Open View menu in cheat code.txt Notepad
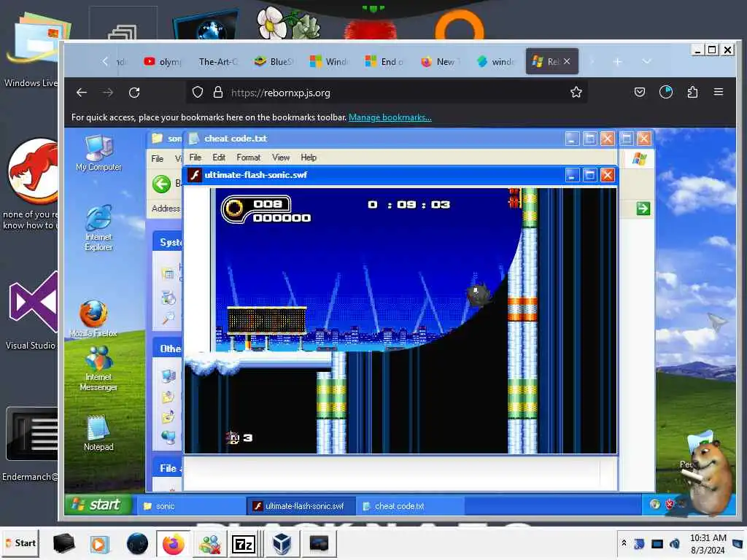Screen dimensions: 747x560 [x=281, y=157]
